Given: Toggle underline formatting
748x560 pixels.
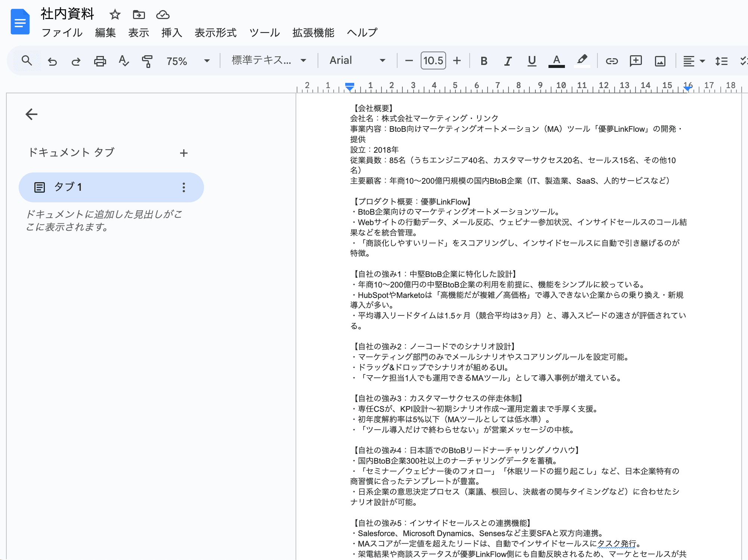Looking at the screenshot, I should (532, 61).
